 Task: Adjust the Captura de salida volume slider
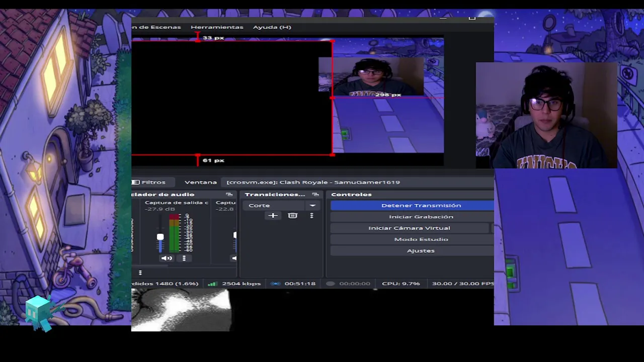[x=160, y=237]
